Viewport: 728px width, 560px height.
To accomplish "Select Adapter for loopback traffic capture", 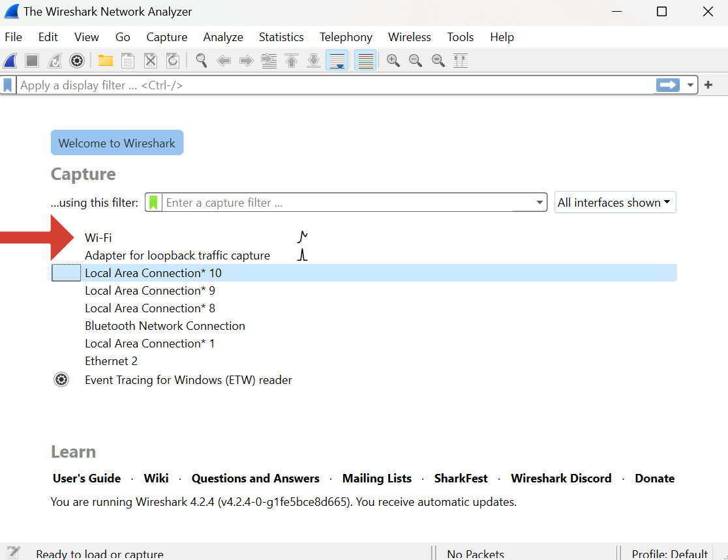I will tap(364, 255).
